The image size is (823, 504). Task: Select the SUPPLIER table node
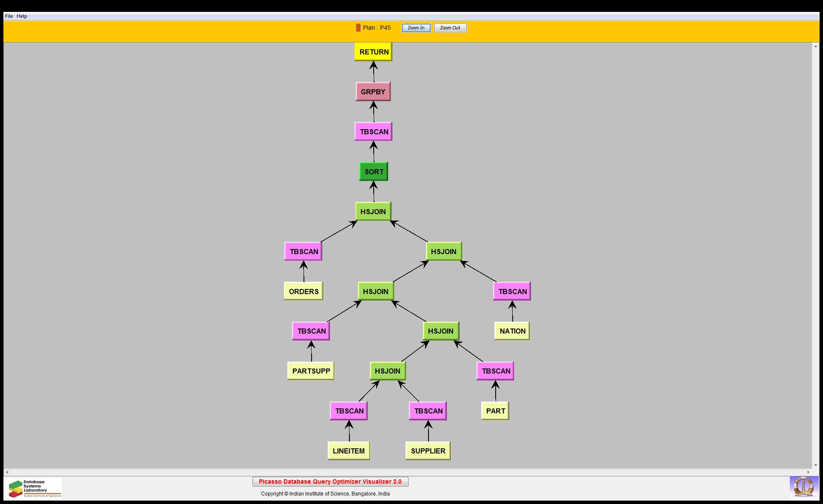click(428, 451)
